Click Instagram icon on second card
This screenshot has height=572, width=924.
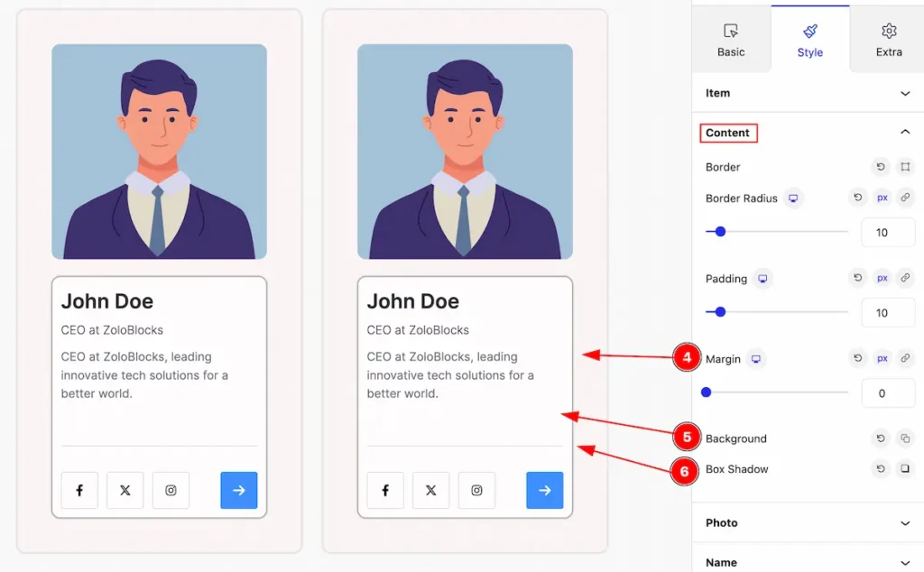(x=476, y=490)
